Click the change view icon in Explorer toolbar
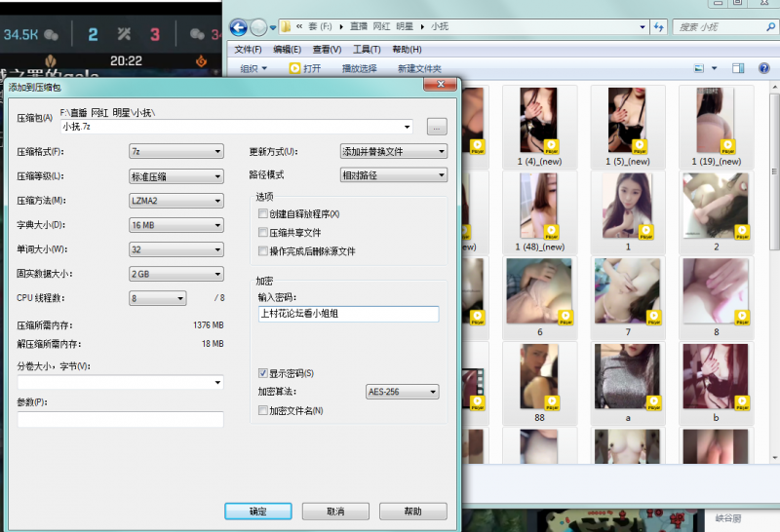This screenshot has width=780, height=532. pyautogui.click(x=699, y=68)
